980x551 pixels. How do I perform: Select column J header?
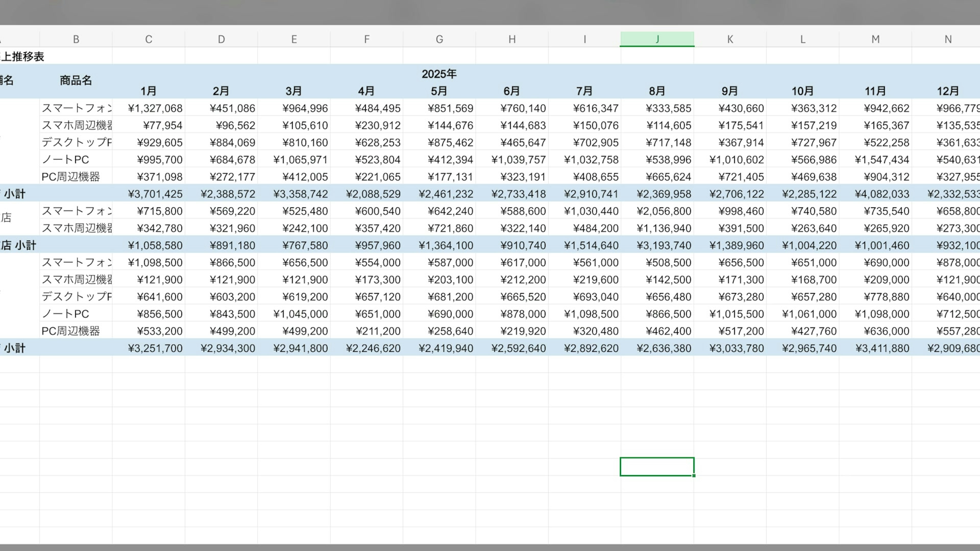coord(657,39)
